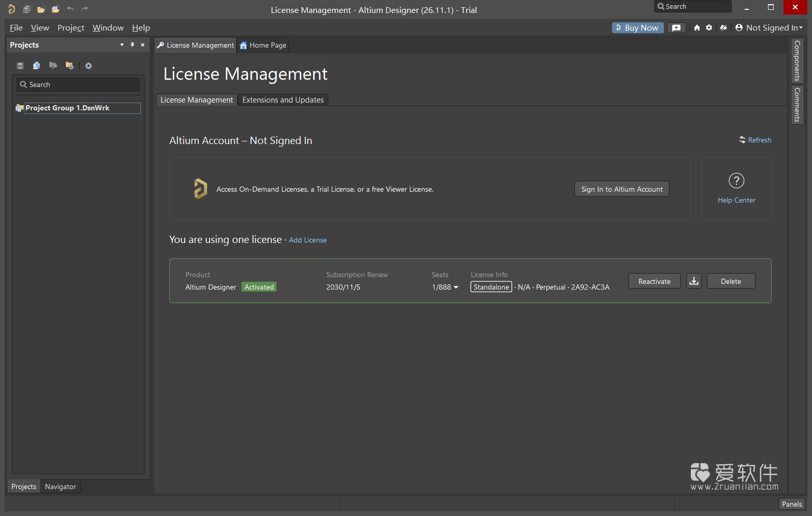The height and width of the screenshot is (516, 812).
Task: Click the Explore folder icon in Projects panel
Action: (53, 66)
